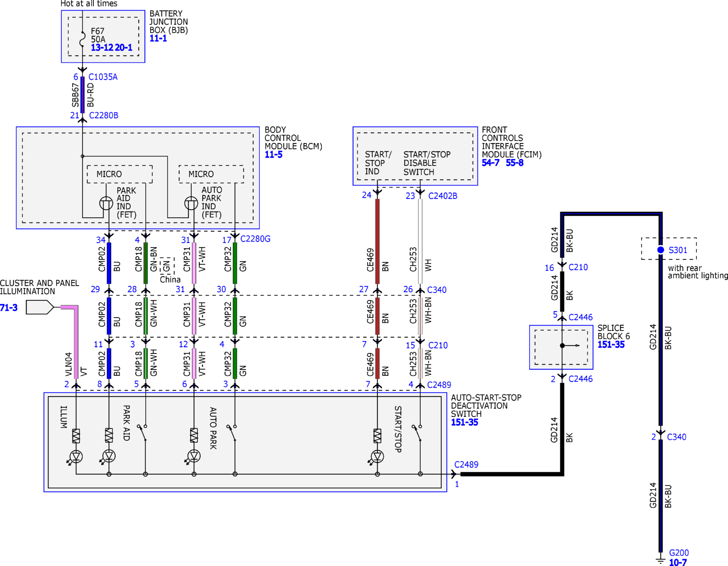Open the 11-5 reference under Body Control Module
Image resolution: width=728 pixels, height=566 pixels.
(x=273, y=154)
